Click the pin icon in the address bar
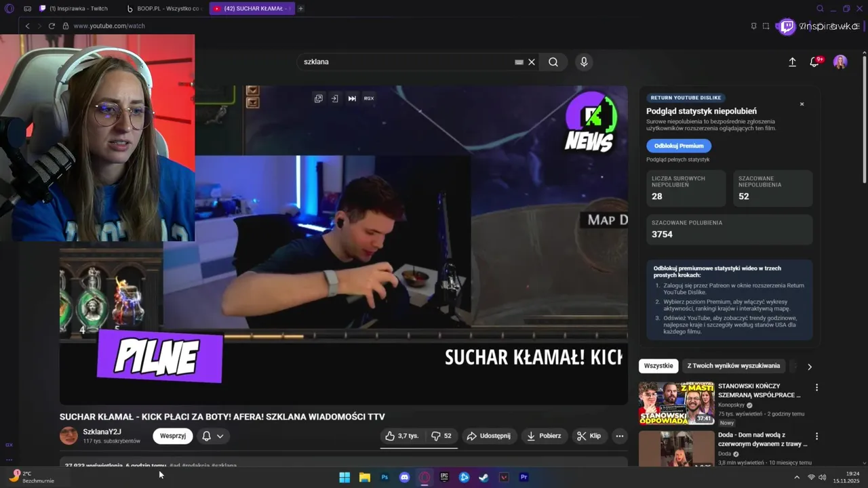 point(753,26)
